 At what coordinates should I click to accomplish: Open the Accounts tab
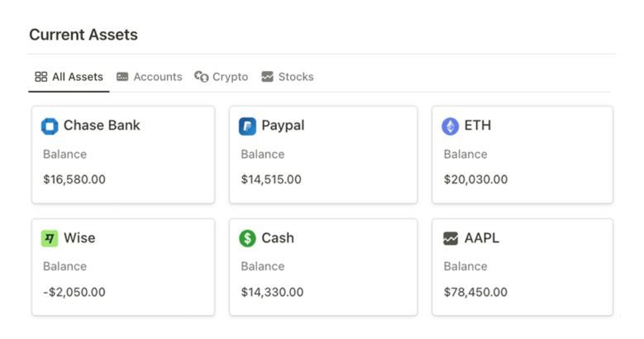pyautogui.click(x=150, y=77)
